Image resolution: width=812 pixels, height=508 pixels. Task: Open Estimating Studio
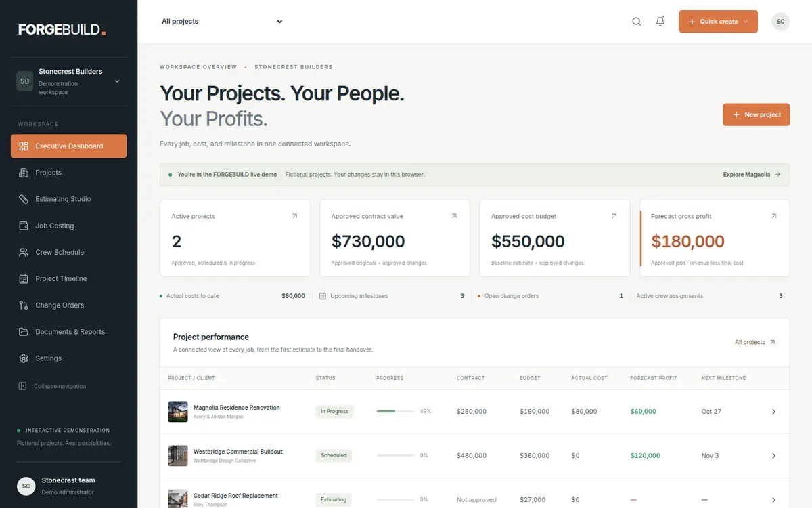(68, 199)
